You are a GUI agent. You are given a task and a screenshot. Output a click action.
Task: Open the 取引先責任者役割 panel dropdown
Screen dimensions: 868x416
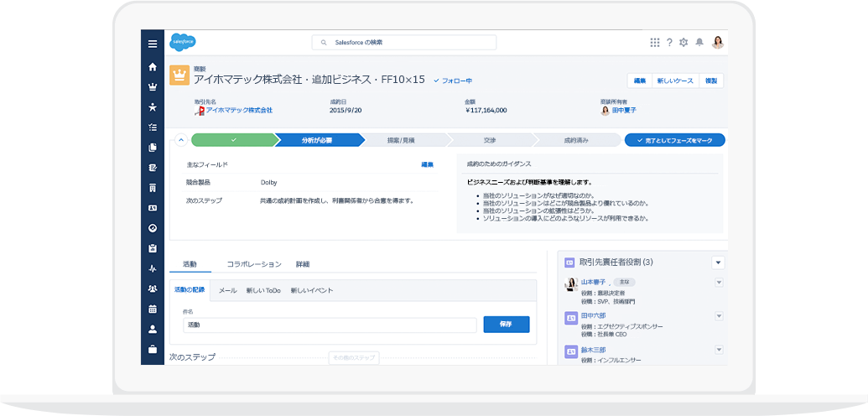(718, 263)
